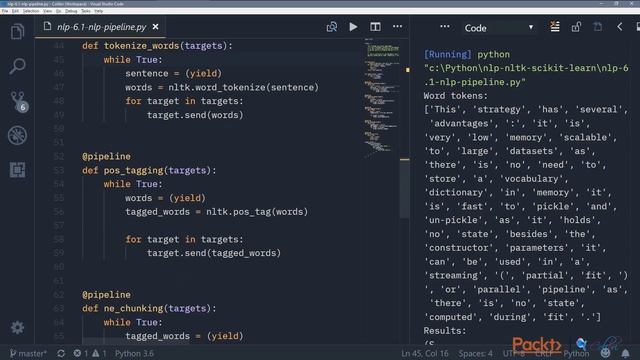Open the File menu

coord(5,11)
